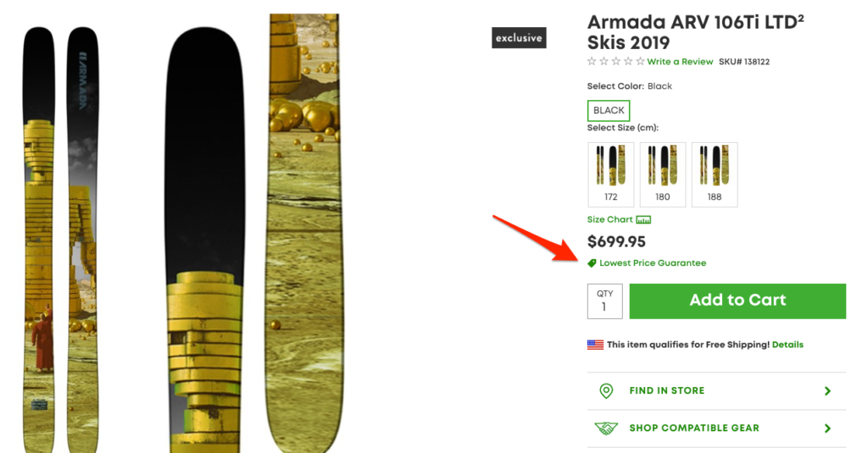This screenshot has height=453, width=868.
Task: Open the Size Chart link
Action: [x=609, y=220]
